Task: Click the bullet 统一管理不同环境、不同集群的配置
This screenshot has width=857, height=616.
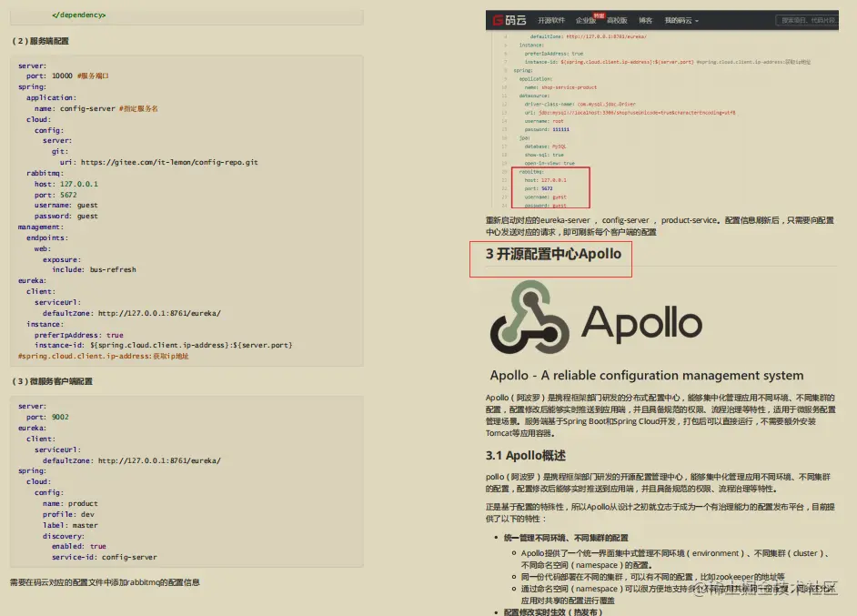Action: tap(566, 538)
